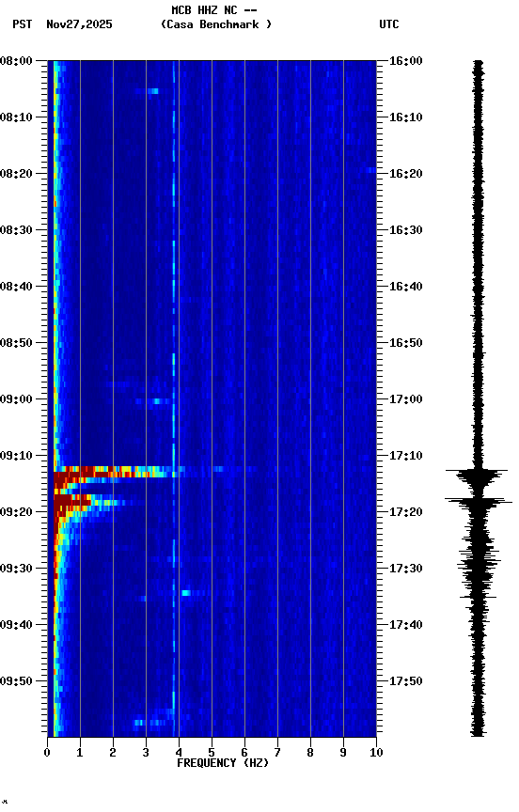Select the date "Nov27,2025"

(x=79, y=24)
